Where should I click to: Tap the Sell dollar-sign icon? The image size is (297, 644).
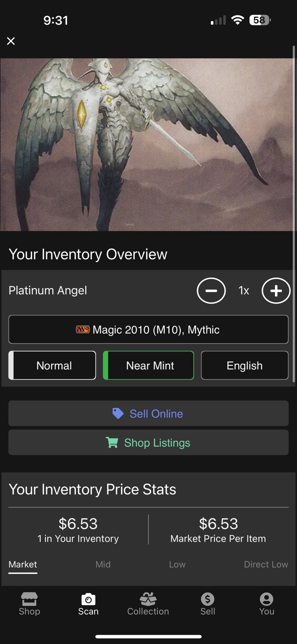(208, 599)
